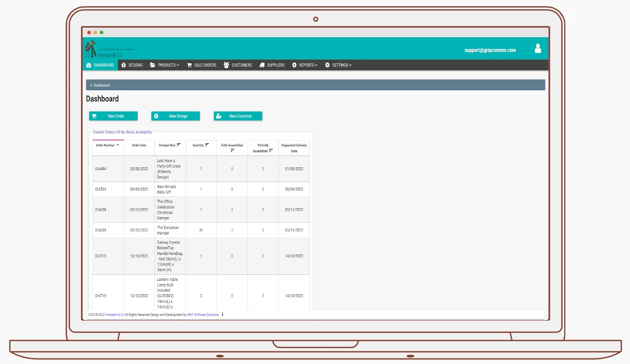This screenshot has height=364, width=630.
Task: Open the Products menu item
Action: pyautogui.click(x=165, y=65)
